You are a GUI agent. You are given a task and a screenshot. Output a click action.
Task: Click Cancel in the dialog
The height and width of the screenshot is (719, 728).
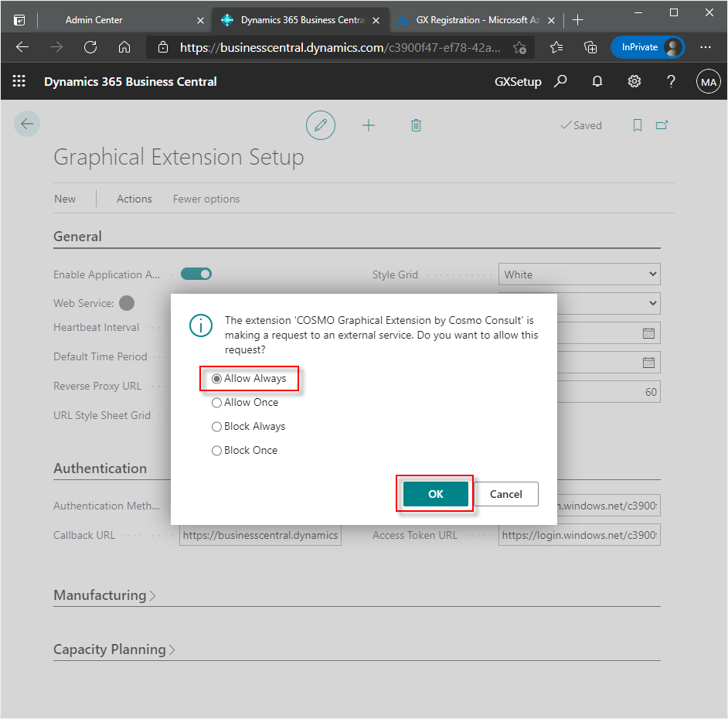(x=505, y=494)
